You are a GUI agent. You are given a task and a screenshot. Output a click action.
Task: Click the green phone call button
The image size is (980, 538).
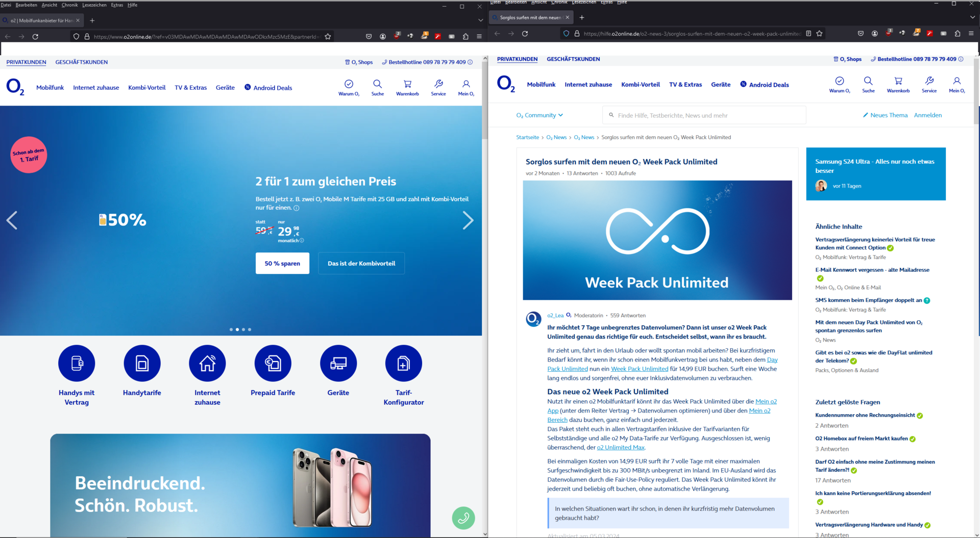point(463,518)
